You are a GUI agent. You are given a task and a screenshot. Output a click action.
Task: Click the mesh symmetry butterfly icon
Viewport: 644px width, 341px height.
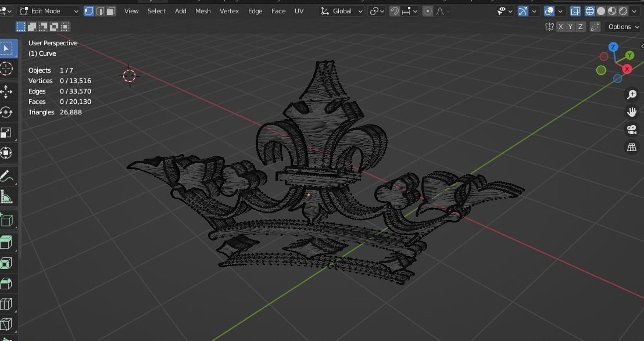549,27
